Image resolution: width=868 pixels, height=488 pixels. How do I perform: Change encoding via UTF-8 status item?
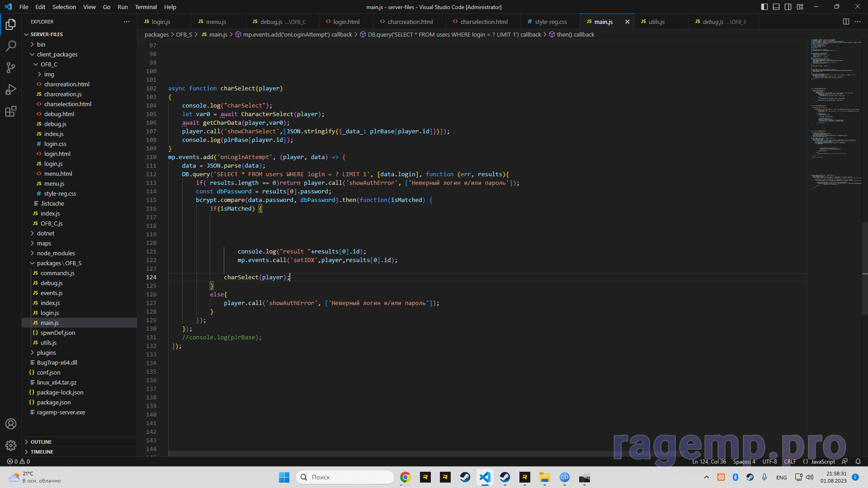coord(769,461)
